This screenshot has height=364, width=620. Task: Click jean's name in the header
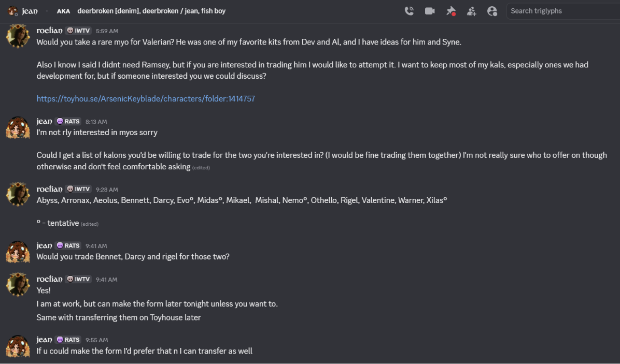pyautogui.click(x=30, y=11)
